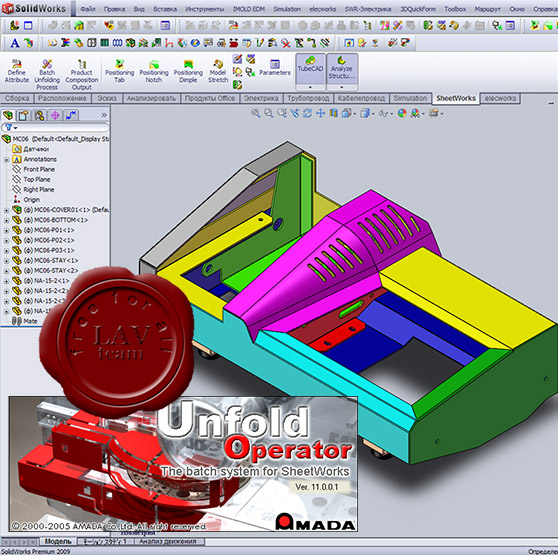
Task: Activate the Model Stretch tool
Action: click(218, 71)
